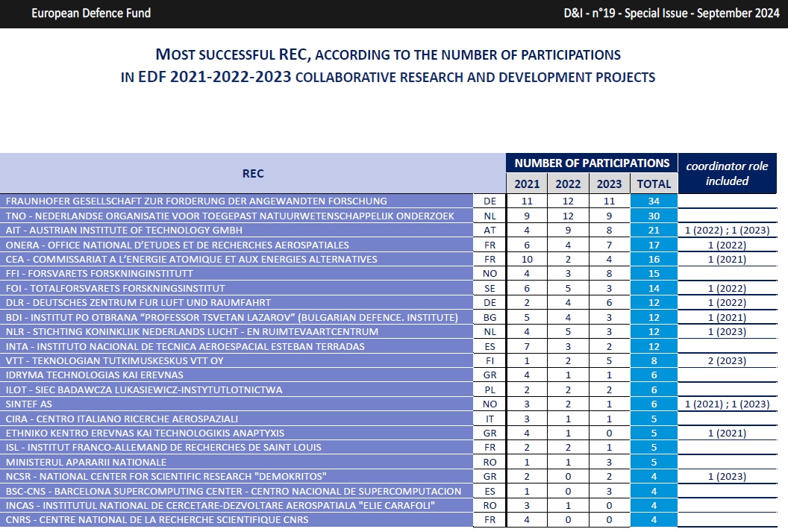Viewport: 788px width, 532px height.
Task: Select the FOI Totalforsvarets Forskningsinstitut name
Action: (116, 288)
